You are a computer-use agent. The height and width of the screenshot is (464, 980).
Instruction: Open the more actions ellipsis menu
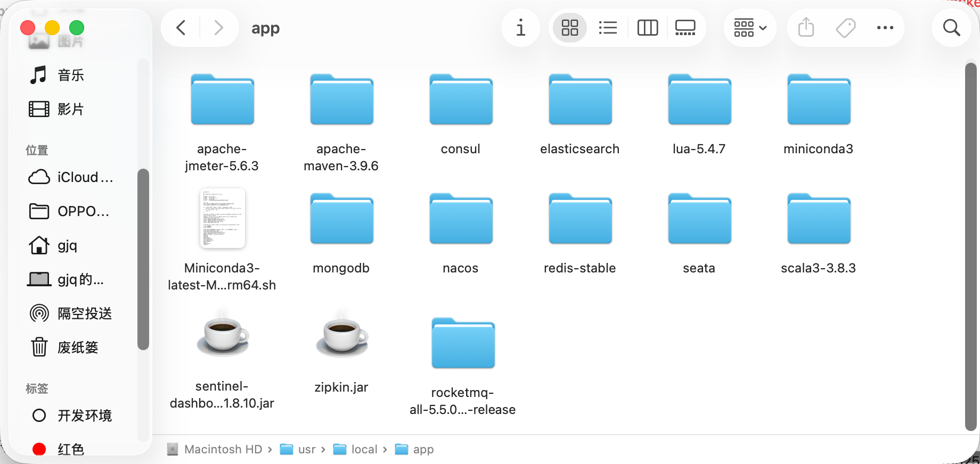point(885,28)
